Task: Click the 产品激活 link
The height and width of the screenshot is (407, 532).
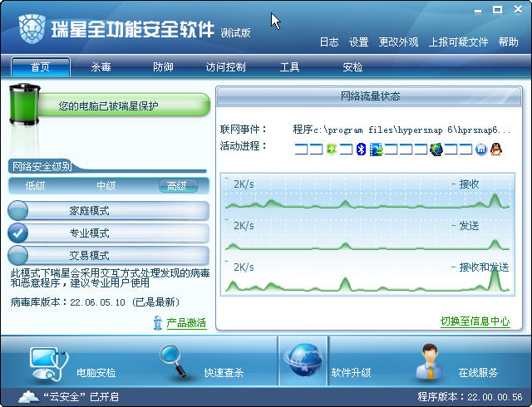Action: [x=186, y=323]
